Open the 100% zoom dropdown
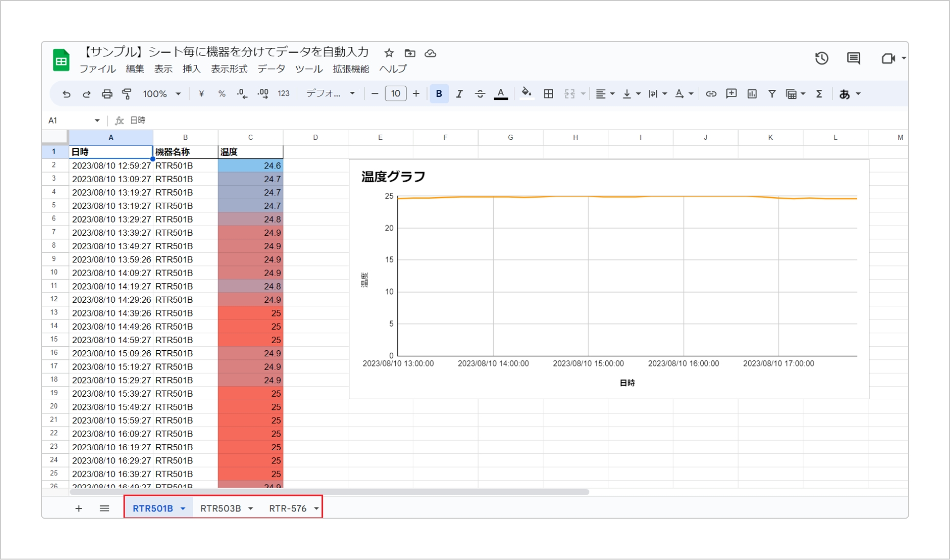The width and height of the screenshot is (950, 560). (162, 94)
